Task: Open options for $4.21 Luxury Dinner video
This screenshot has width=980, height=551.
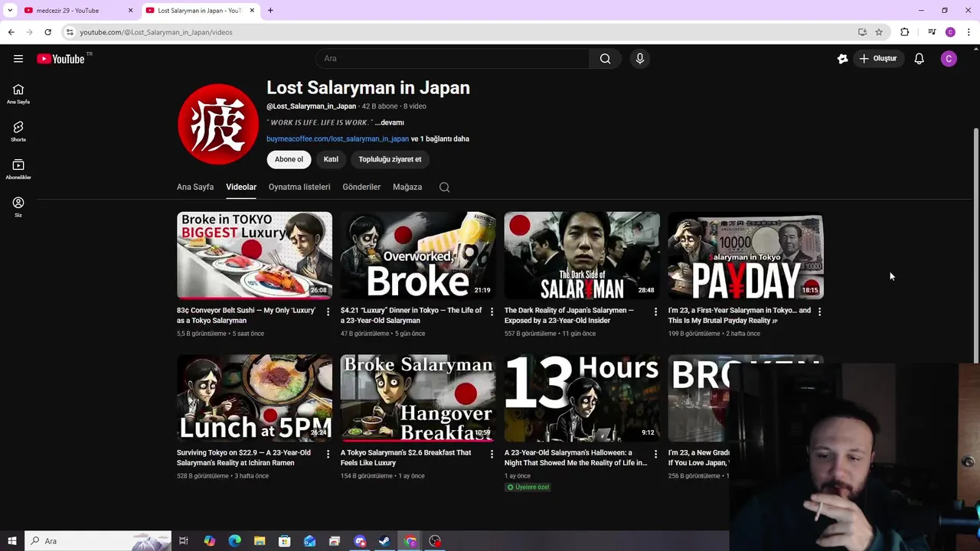Action: click(x=492, y=311)
